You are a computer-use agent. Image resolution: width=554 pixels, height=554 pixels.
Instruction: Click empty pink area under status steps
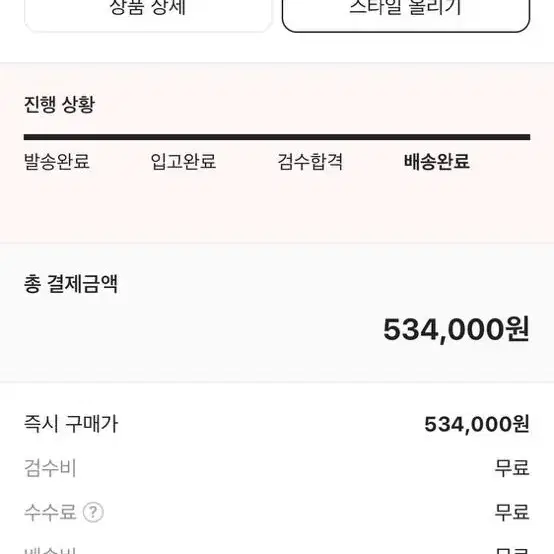[x=277, y=208]
